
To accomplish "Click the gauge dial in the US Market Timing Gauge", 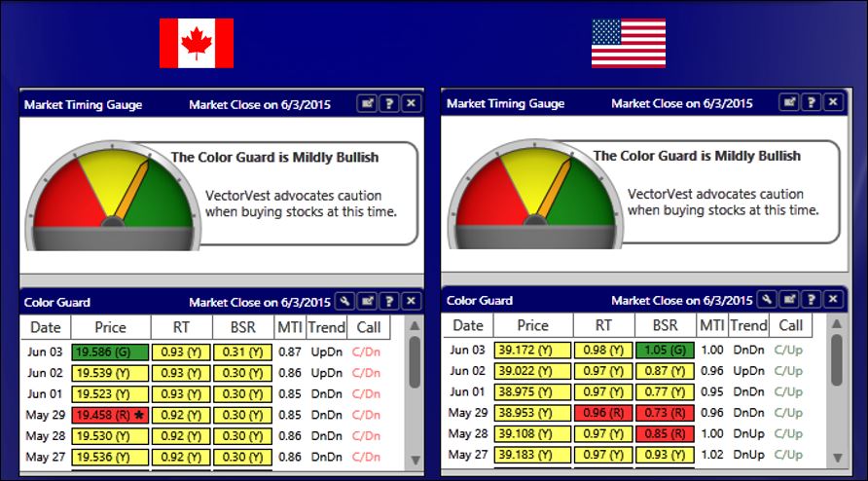I will click(535, 194).
